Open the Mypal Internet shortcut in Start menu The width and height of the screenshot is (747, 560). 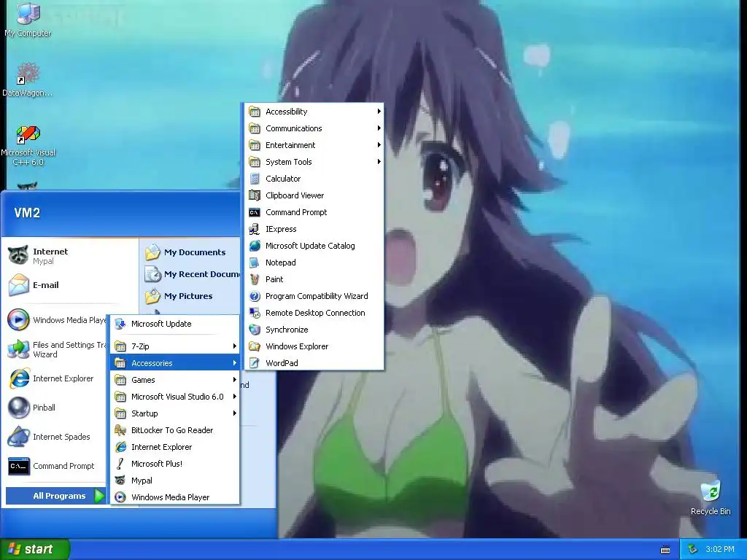click(x=71, y=256)
